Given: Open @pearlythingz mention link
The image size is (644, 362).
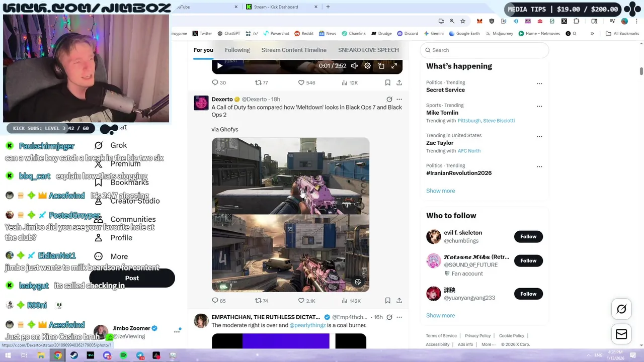Looking at the screenshot, I should (x=307, y=325).
